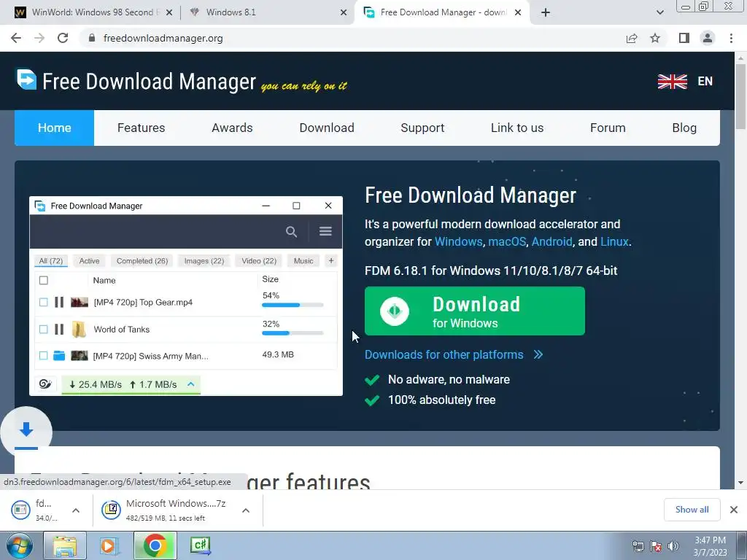The height and width of the screenshot is (560, 747).
Task: Open the browser side panel icon
Action: click(x=684, y=38)
